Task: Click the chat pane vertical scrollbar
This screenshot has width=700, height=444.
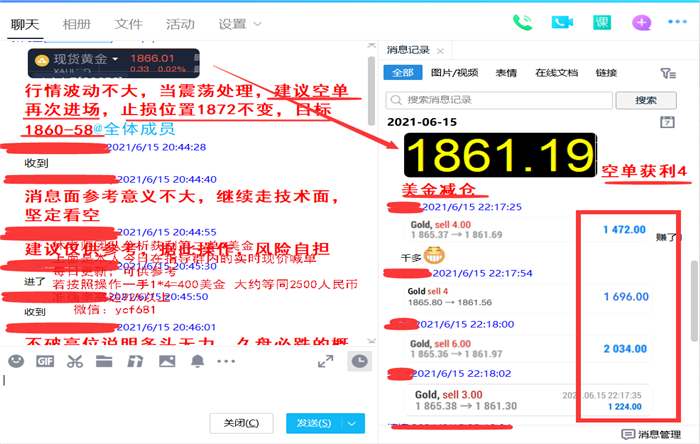Action: pyautogui.click(x=371, y=91)
